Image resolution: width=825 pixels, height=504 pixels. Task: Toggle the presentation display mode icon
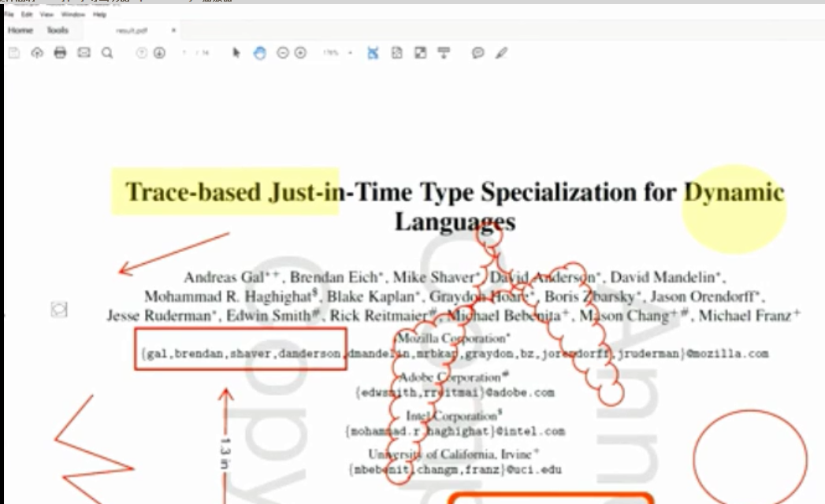[x=444, y=53]
